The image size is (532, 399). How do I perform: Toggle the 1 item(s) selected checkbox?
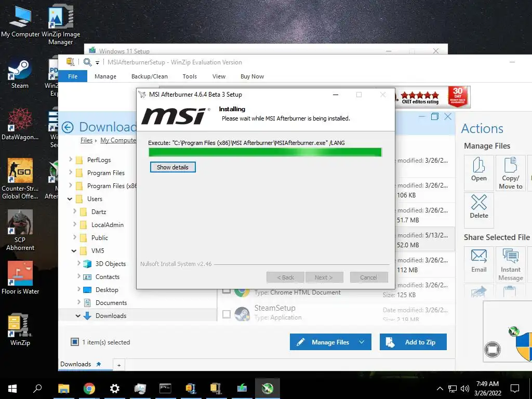pos(75,342)
